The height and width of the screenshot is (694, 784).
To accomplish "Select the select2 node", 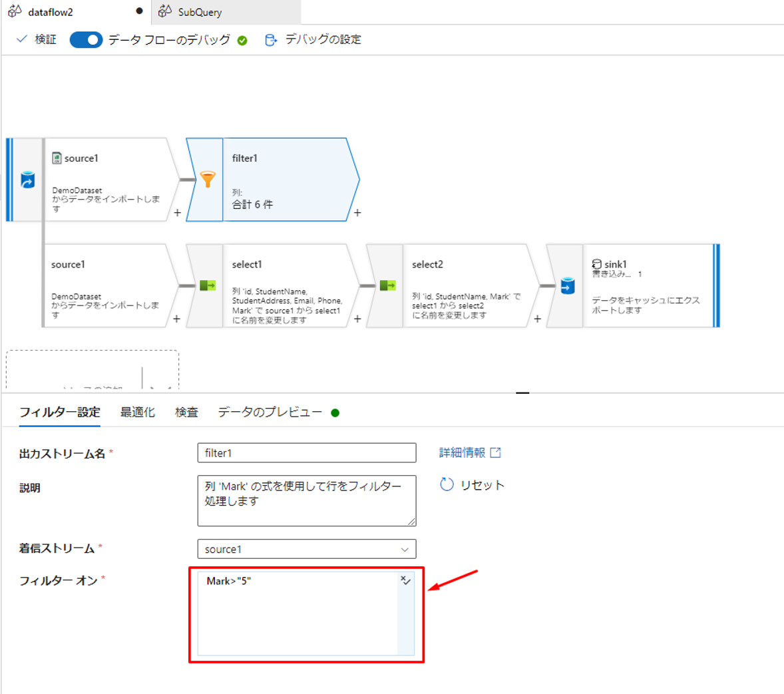I will pyautogui.click(x=453, y=285).
